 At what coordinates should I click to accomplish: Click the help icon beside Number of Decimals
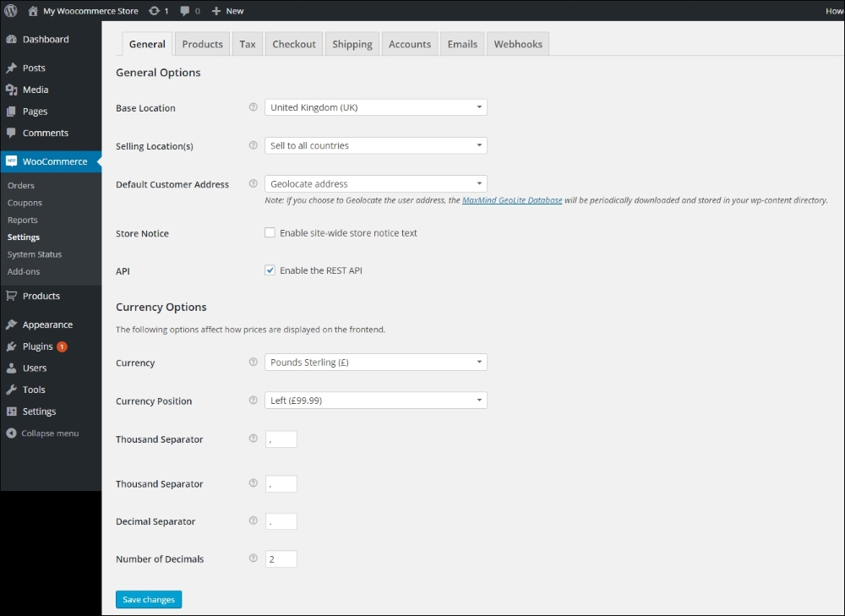[253, 559]
